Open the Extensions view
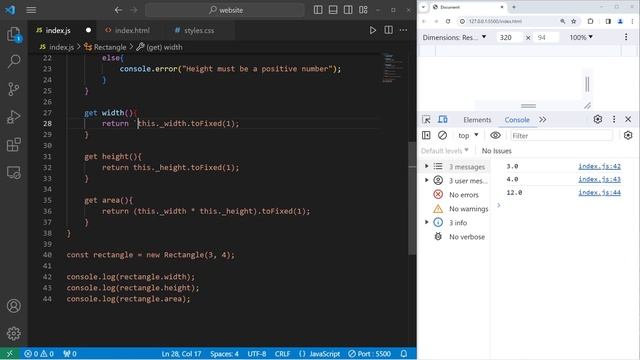This screenshot has height=360, width=640. click(x=13, y=144)
